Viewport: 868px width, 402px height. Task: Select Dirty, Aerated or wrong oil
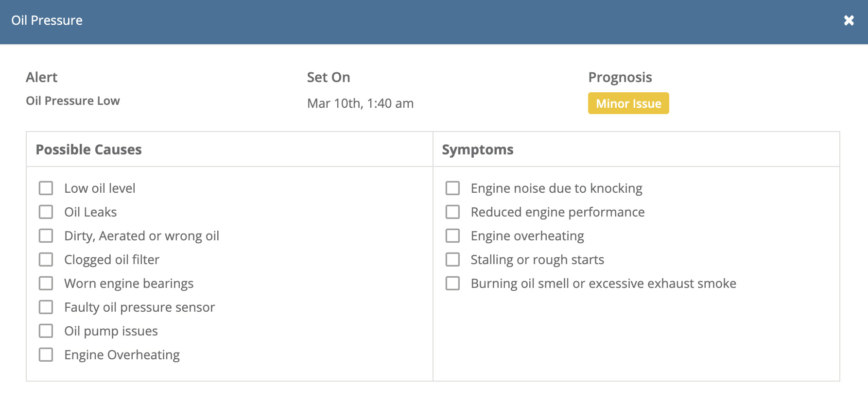point(46,236)
